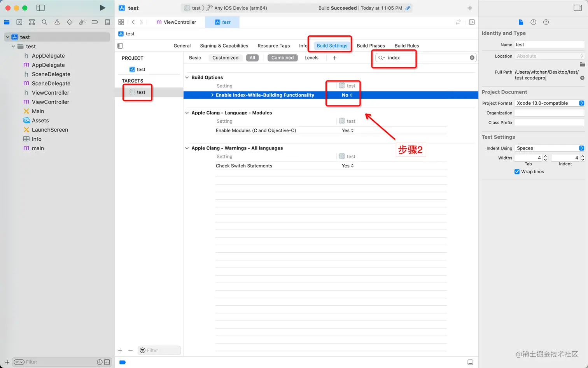Viewport: 588px width, 368px height.
Task: Switch to Levels settings view
Action: [x=311, y=58]
